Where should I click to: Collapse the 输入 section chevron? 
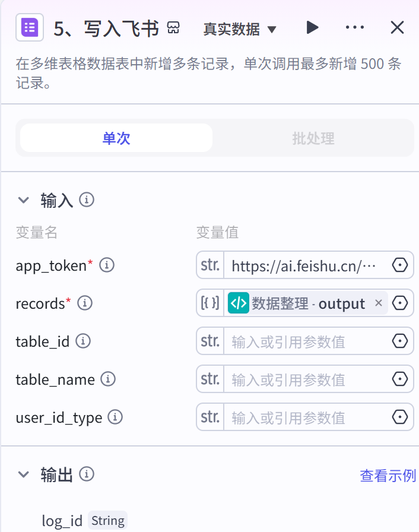23,200
